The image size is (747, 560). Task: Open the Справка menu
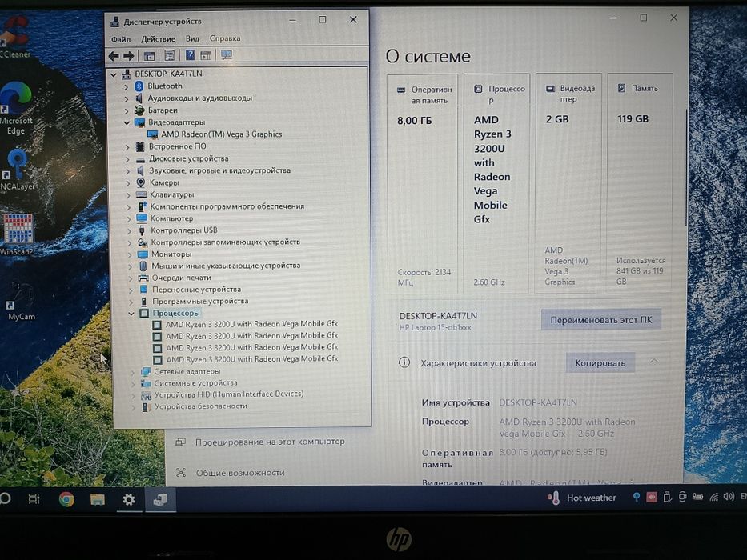[x=225, y=38]
